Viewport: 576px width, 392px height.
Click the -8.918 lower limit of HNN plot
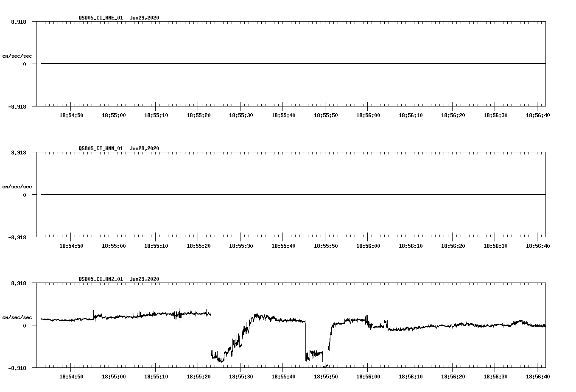coord(17,238)
